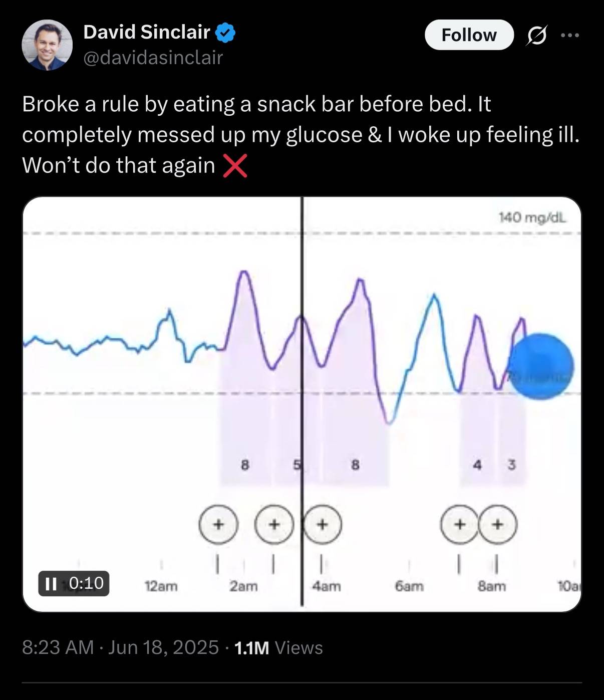Screen dimensions: 604x700
Task: Click the 140 mg/dL threshold label
Action: pos(532,217)
